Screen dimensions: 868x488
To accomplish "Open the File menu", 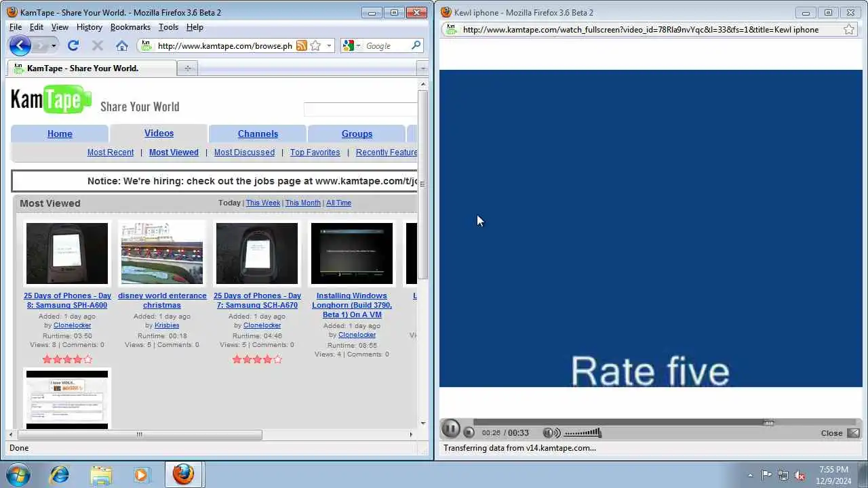I will [16, 27].
